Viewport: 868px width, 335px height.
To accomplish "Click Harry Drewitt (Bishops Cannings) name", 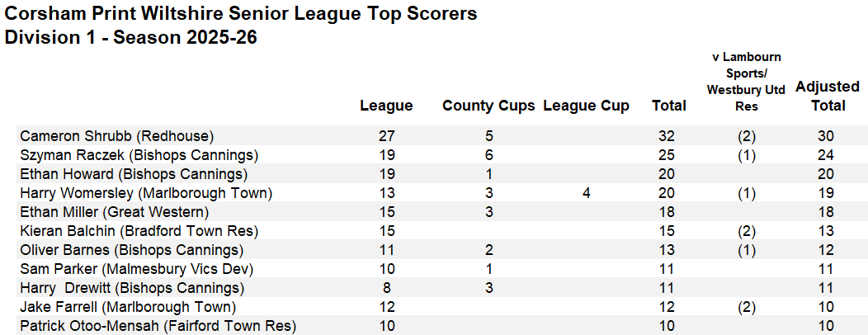I will pos(132,289).
